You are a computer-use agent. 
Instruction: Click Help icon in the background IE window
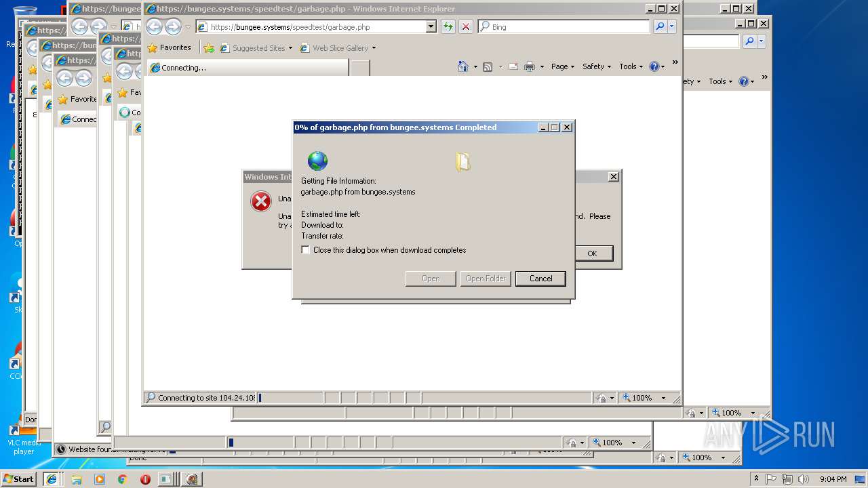pyautogui.click(x=744, y=81)
